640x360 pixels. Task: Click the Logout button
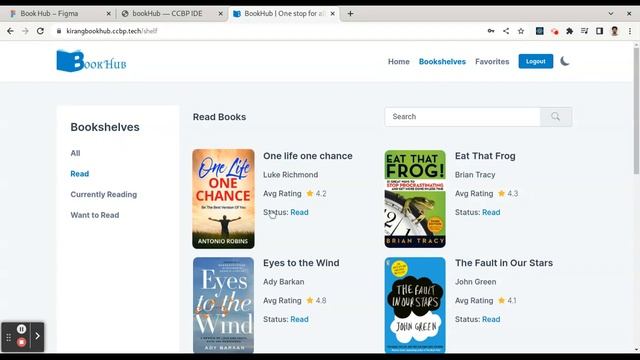[x=536, y=61]
